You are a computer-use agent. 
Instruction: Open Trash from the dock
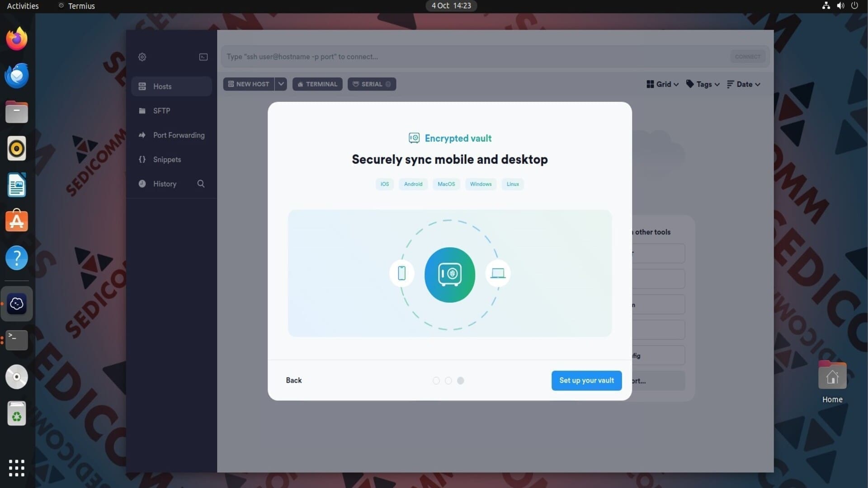[x=17, y=413]
